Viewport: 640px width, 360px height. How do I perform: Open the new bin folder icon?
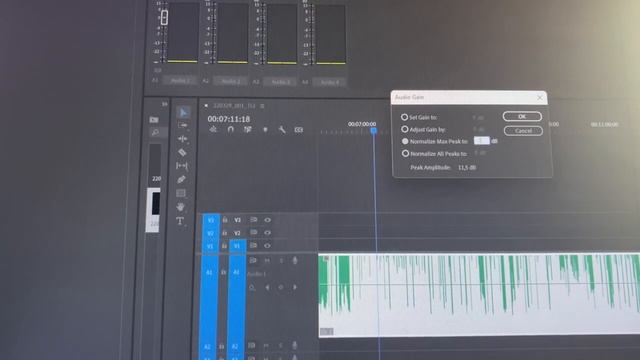coord(154,120)
